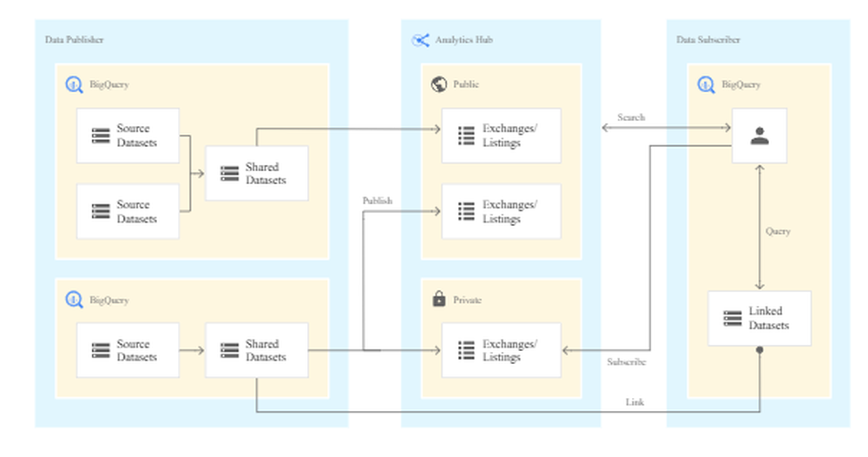Click the BigQuery label in the lower Data Publisher group
This screenshot has height=457, width=868.
(x=109, y=301)
